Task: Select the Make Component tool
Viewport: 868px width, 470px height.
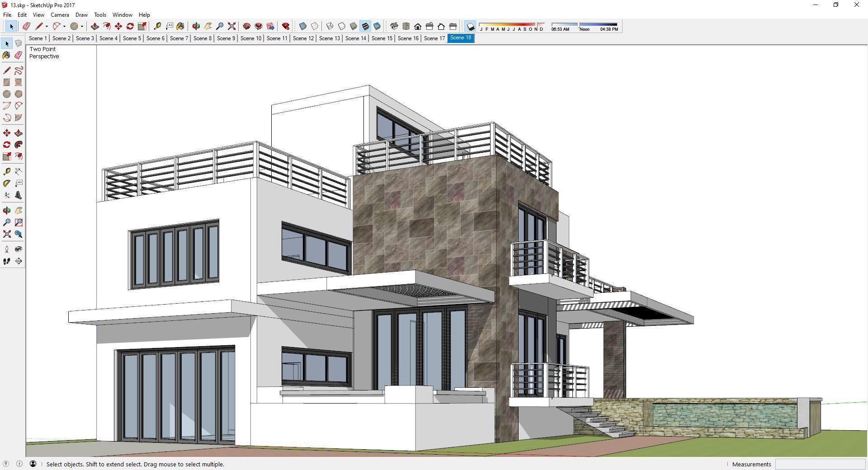Action: click(19, 43)
